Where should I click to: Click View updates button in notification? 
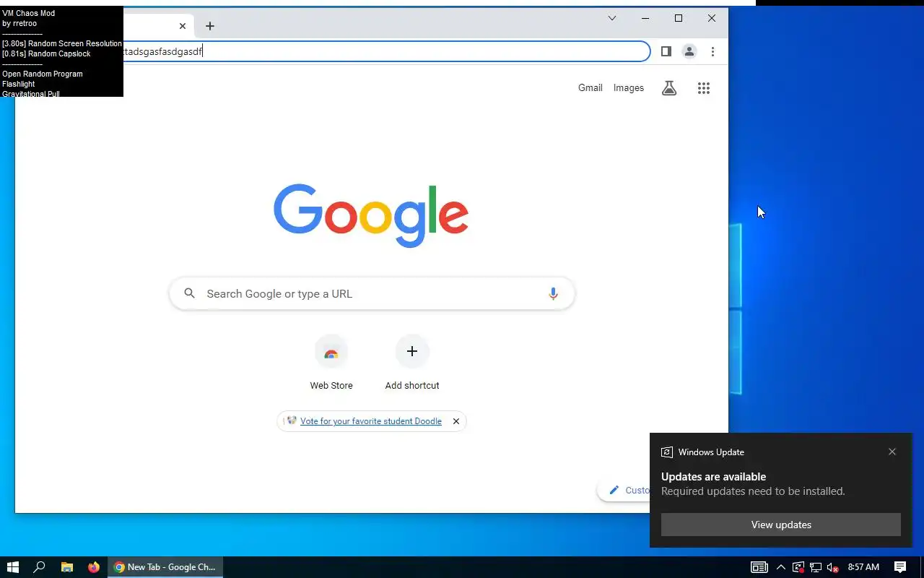781,525
